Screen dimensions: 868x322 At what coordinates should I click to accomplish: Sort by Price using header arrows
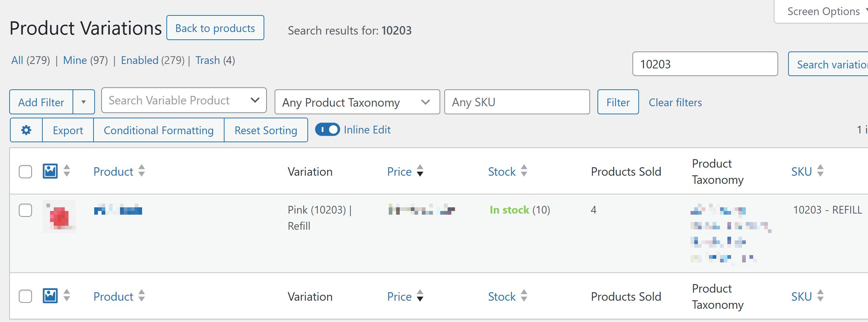(x=420, y=171)
